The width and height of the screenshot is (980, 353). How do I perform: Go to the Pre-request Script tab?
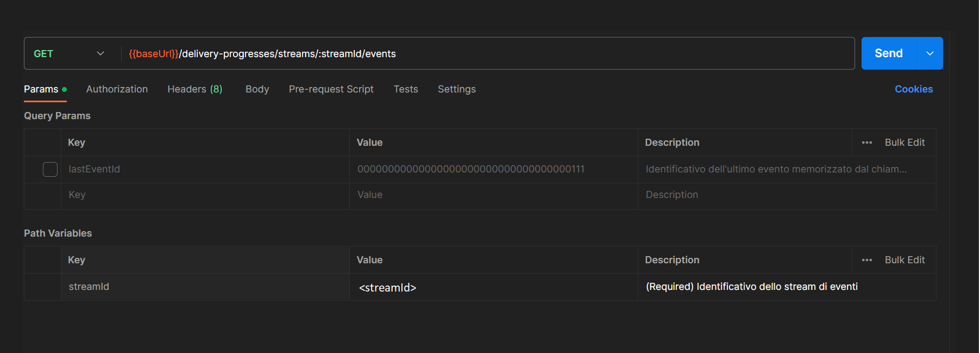click(x=331, y=89)
